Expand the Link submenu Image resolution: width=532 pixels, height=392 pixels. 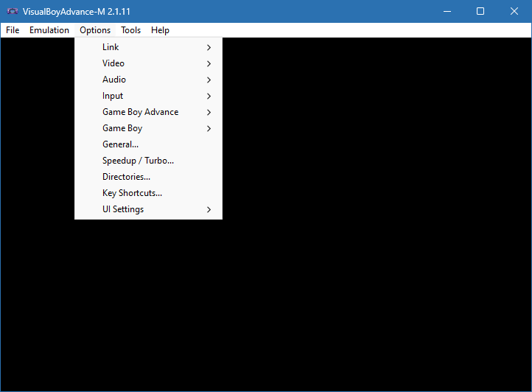(x=148, y=47)
